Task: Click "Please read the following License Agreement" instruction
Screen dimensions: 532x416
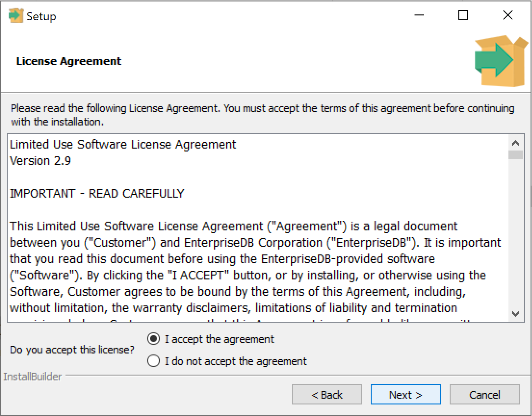Action: click(262, 115)
